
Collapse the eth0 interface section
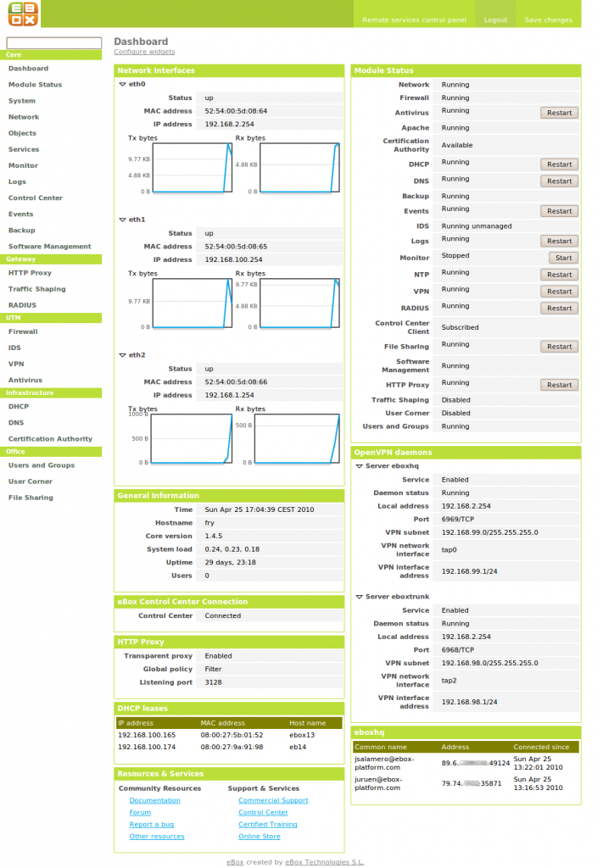[x=122, y=84]
